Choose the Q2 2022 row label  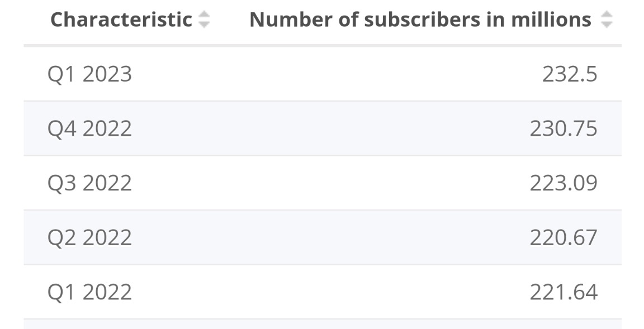pos(89,237)
